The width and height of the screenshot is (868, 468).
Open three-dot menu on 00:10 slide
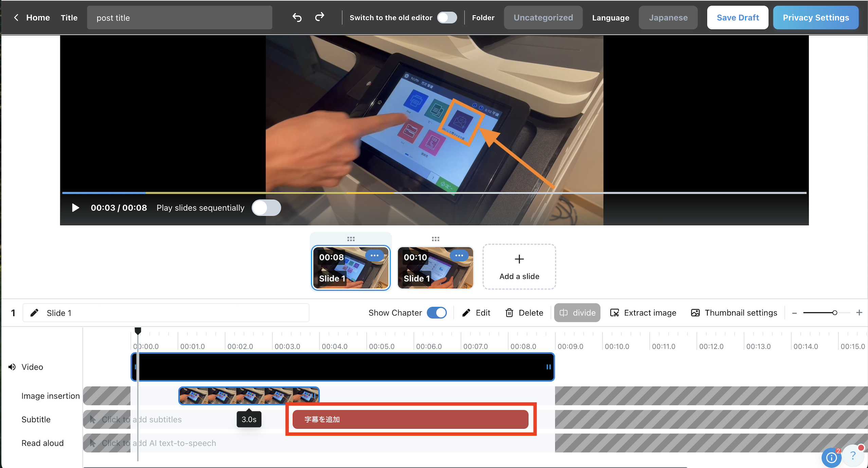459,255
